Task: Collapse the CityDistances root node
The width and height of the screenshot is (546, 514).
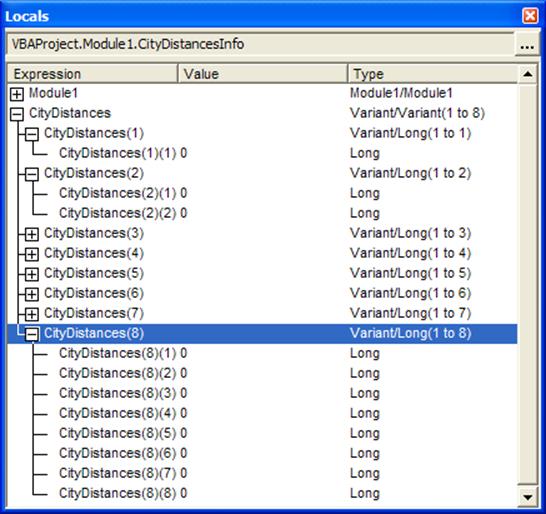Action: (17, 114)
